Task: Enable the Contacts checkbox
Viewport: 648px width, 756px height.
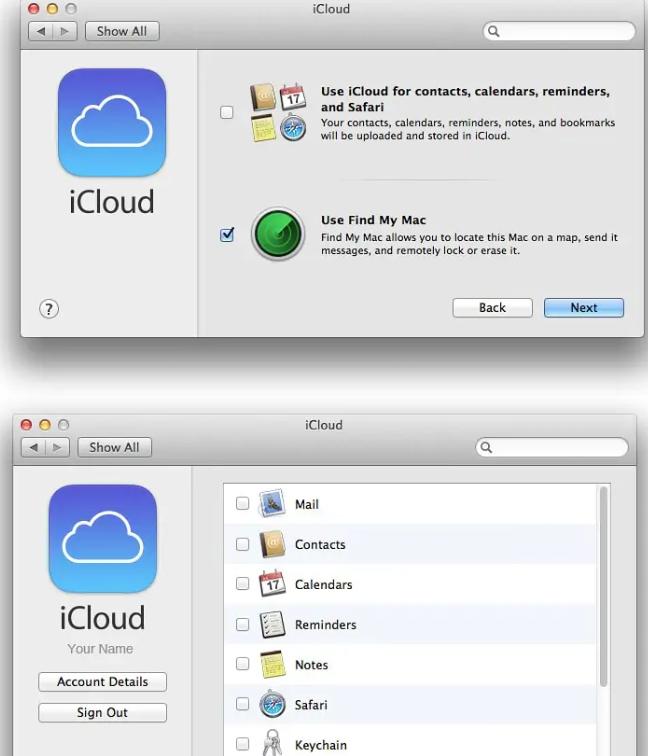Action: tap(243, 544)
